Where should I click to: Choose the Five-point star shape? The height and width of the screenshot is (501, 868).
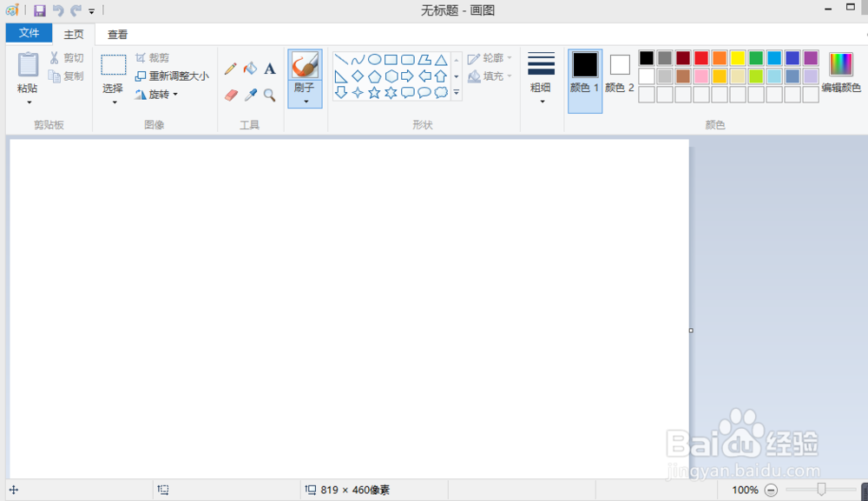(375, 92)
